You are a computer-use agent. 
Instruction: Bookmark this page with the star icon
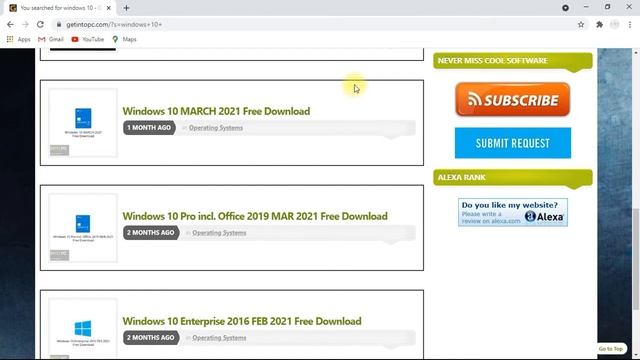[x=581, y=24]
